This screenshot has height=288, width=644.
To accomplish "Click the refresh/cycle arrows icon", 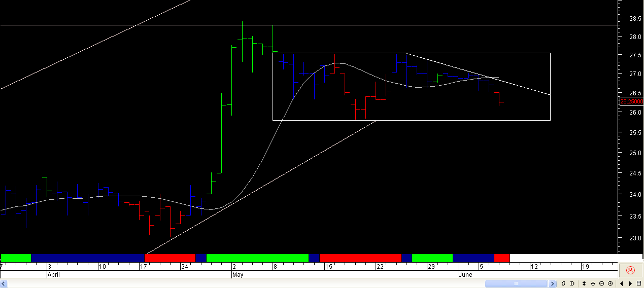I will (563, 283).
